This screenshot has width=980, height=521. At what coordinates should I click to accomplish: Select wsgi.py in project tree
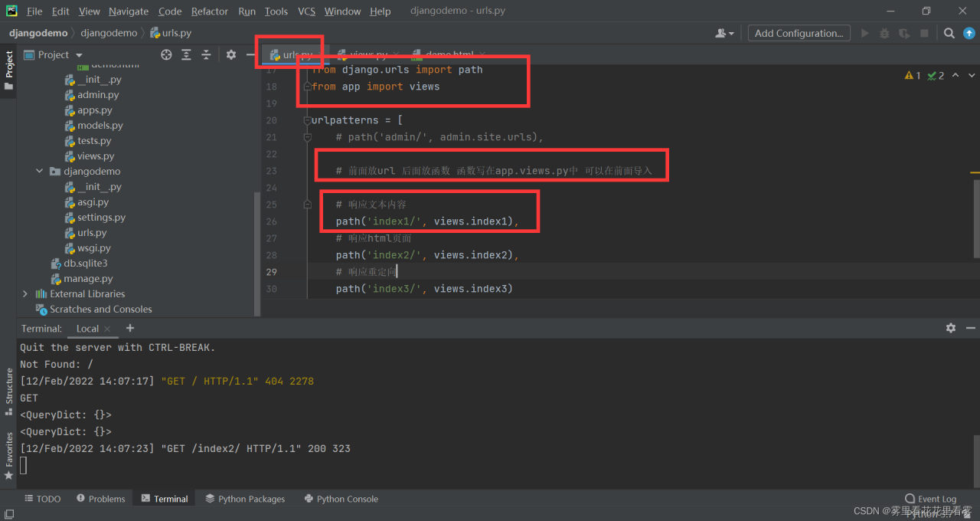click(94, 248)
